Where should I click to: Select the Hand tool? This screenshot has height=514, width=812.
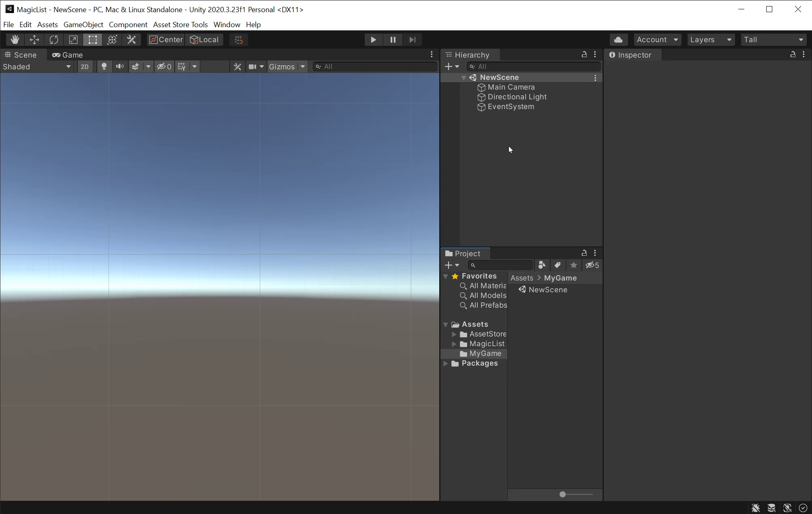[x=15, y=40]
